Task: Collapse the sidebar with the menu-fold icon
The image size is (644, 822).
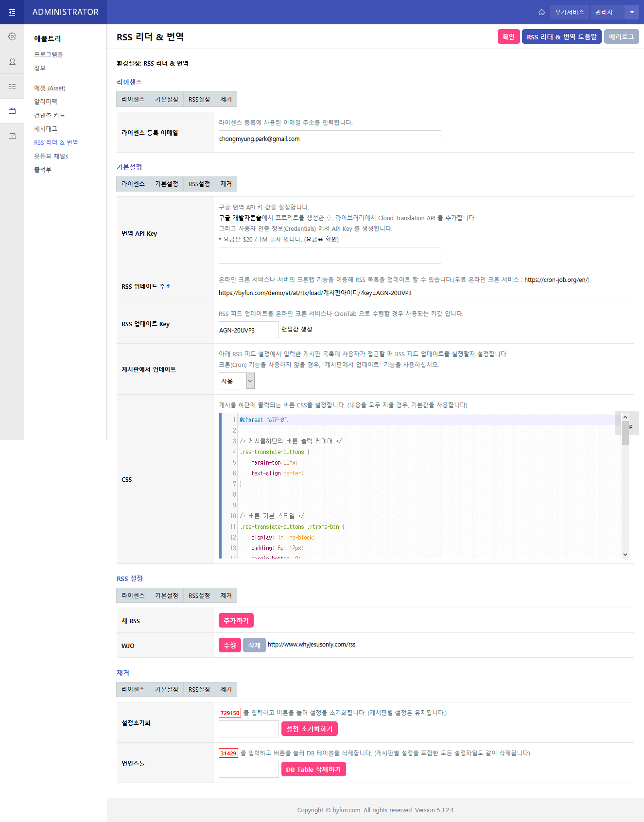Action: [x=12, y=12]
